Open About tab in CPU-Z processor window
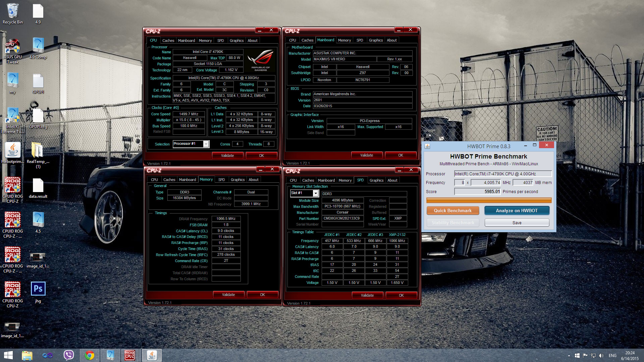This screenshot has height=362, width=644. coord(253,41)
